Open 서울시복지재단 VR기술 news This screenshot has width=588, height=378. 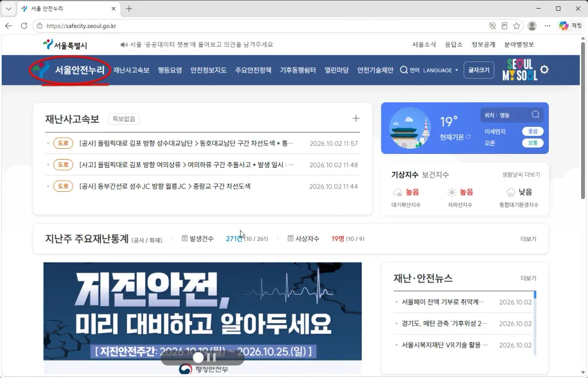(x=445, y=345)
